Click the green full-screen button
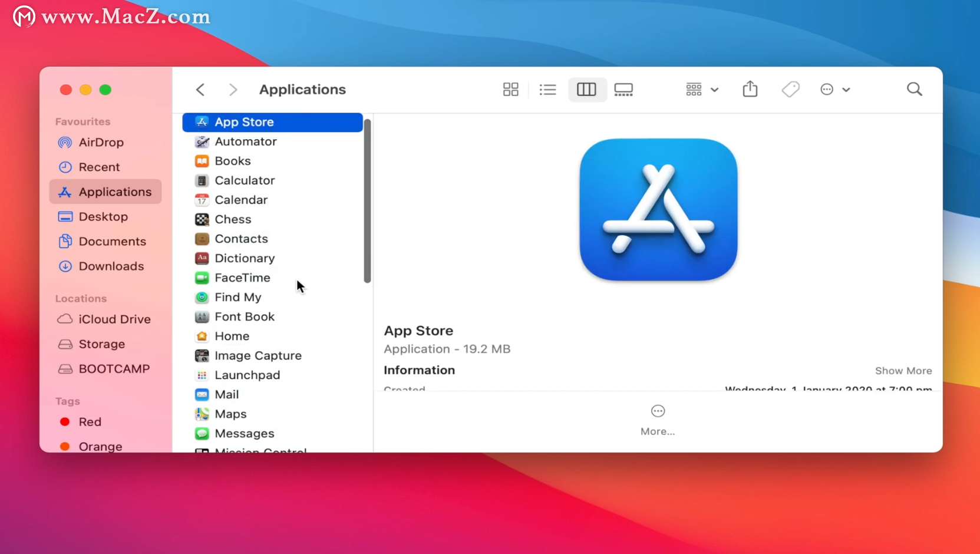The image size is (980, 554). 105,90
